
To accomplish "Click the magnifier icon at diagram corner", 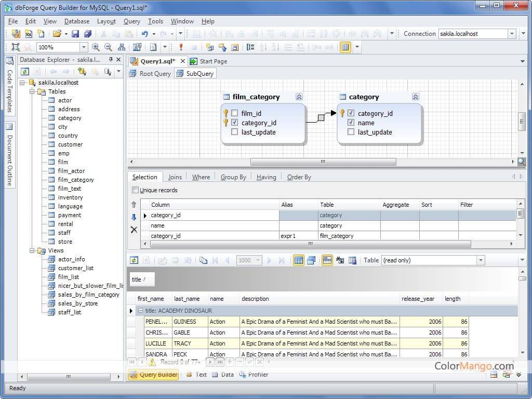I will [x=522, y=162].
